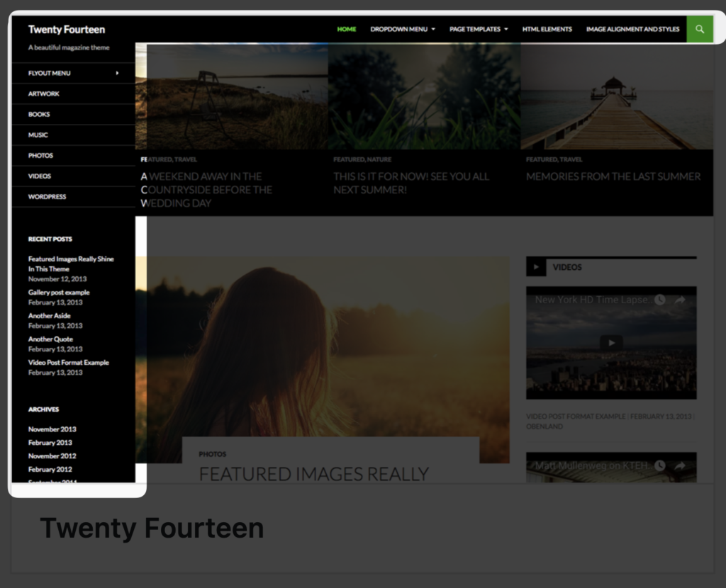Open February 2012 archive
Viewport: 726px width, 588px height.
(x=50, y=470)
